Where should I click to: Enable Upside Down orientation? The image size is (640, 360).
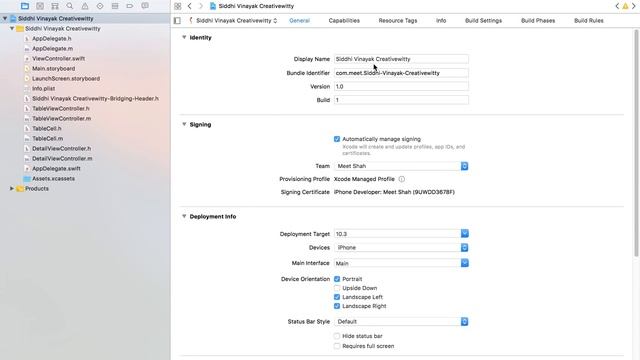pos(337,288)
